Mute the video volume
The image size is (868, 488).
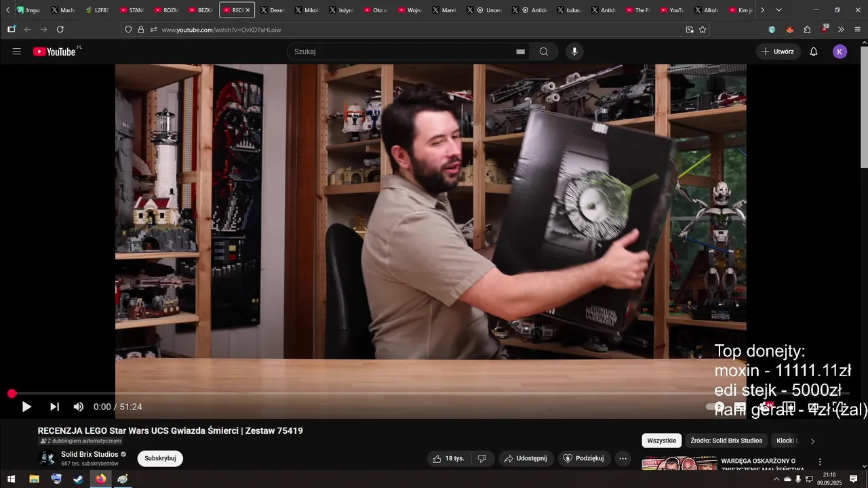click(x=79, y=407)
